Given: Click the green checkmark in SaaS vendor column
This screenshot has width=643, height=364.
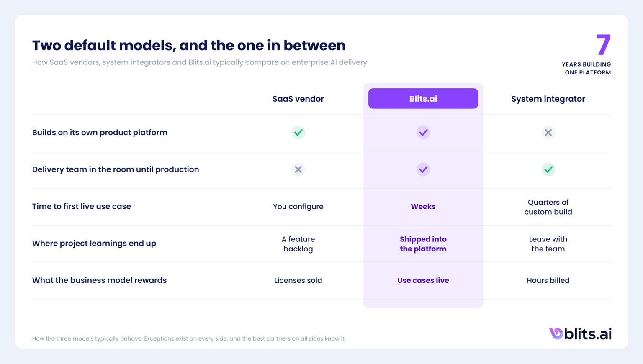Looking at the screenshot, I should (x=298, y=133).
